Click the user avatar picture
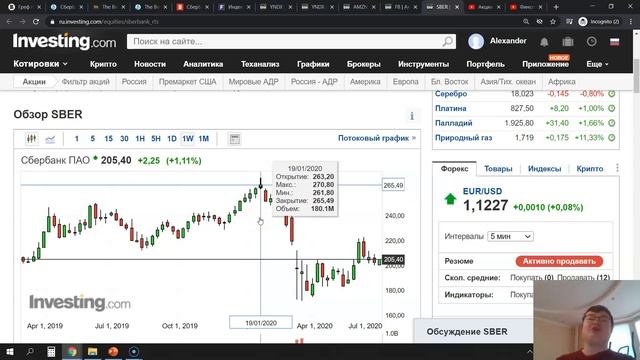The width and height of the screenshot is (640, 360). tap(476, 41)
